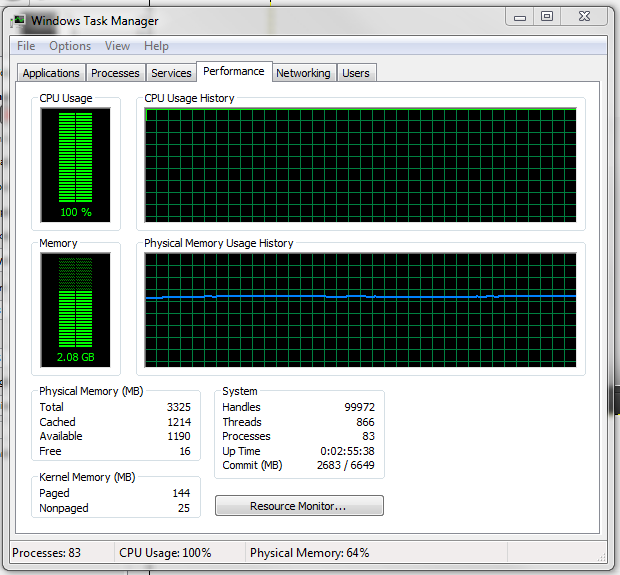Maximize the Task Manager window
620x575 pixels.
(x=547, y=17)
